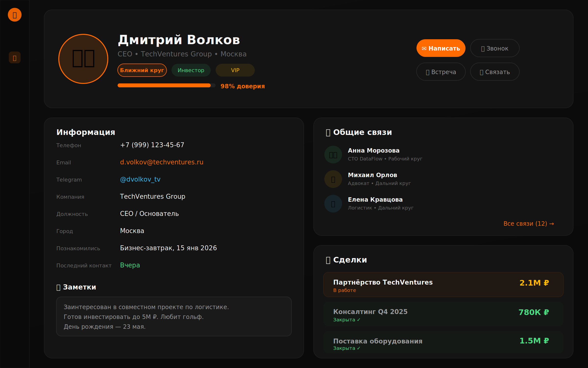Select the lower sidebar navigation icon
Image resolution: width=588 pixels, height=368 pixels.
14,58
